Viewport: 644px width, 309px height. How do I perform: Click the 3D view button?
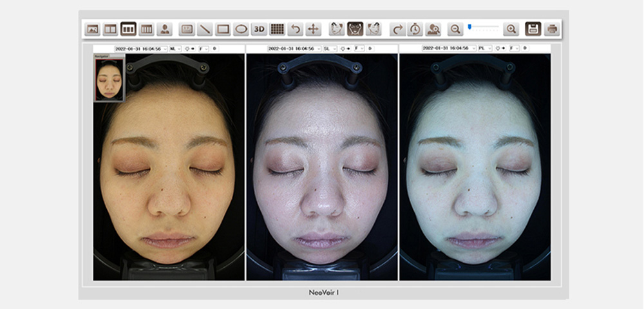pos(259,29)
